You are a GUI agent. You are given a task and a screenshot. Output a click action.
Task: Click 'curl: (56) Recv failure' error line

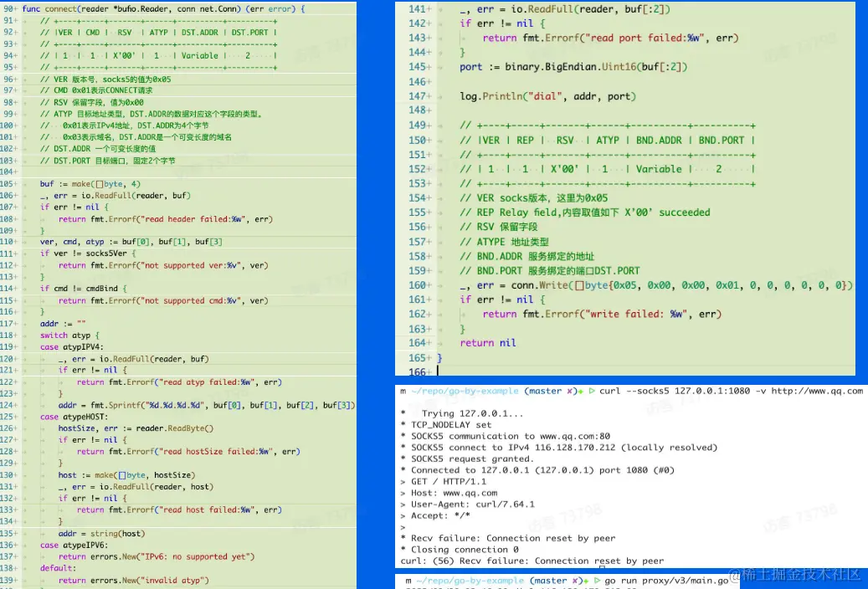[532, 561]
